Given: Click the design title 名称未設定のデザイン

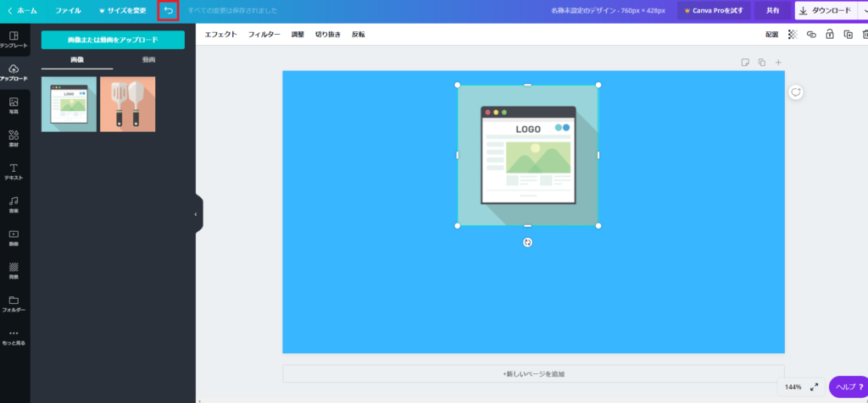Looking at the screenshot, I should coord(608,10).
